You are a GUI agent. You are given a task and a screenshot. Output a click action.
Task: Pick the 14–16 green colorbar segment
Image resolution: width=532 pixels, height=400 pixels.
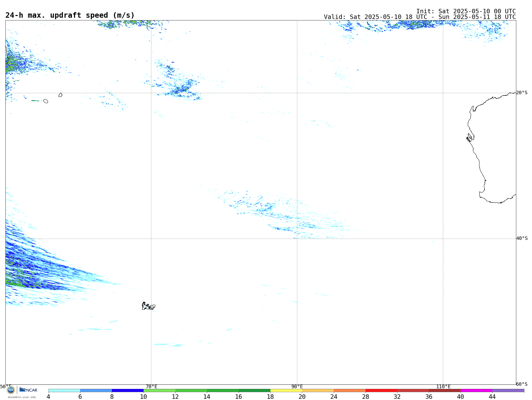(x=223, y=390)
